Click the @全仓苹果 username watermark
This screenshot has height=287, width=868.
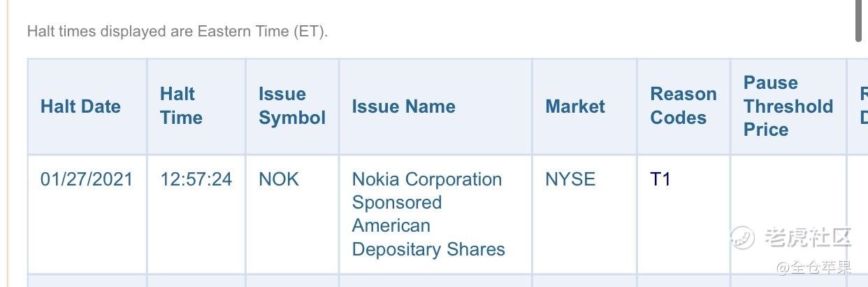click(x=813, y=267)
